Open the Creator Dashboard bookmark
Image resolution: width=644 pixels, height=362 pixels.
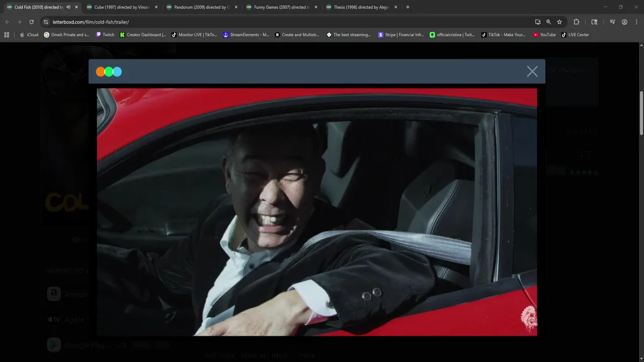coord(143,35)
